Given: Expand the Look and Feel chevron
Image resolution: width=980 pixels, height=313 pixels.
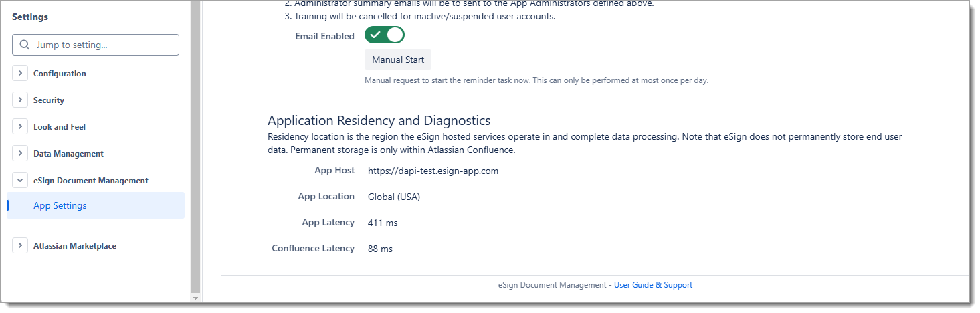Looking at the screenshot, I should coord(20,127).
